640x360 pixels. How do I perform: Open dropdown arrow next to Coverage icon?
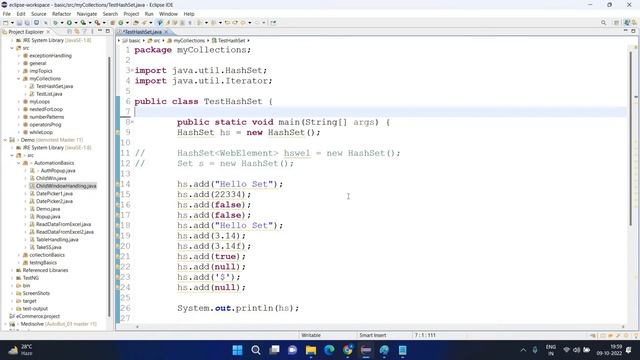pos(90,23)
